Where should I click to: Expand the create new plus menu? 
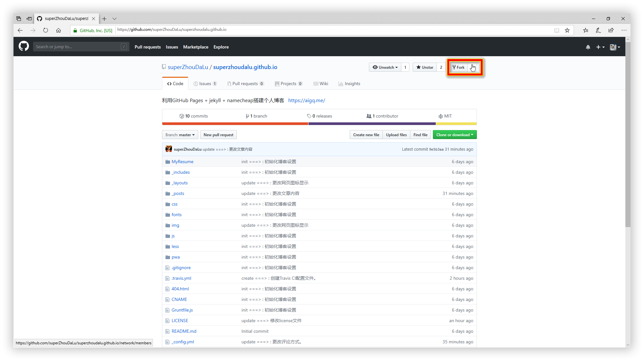600,47
